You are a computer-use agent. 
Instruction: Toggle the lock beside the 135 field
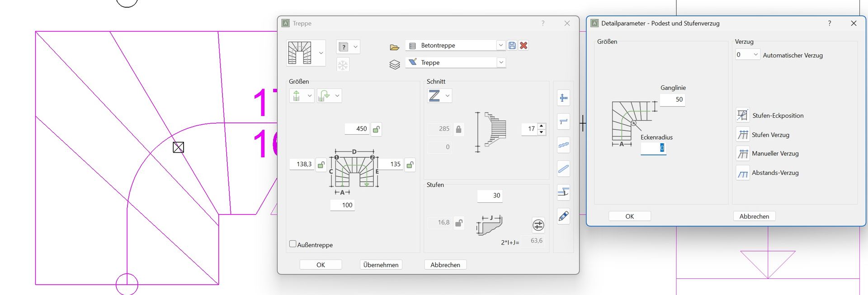410,164
